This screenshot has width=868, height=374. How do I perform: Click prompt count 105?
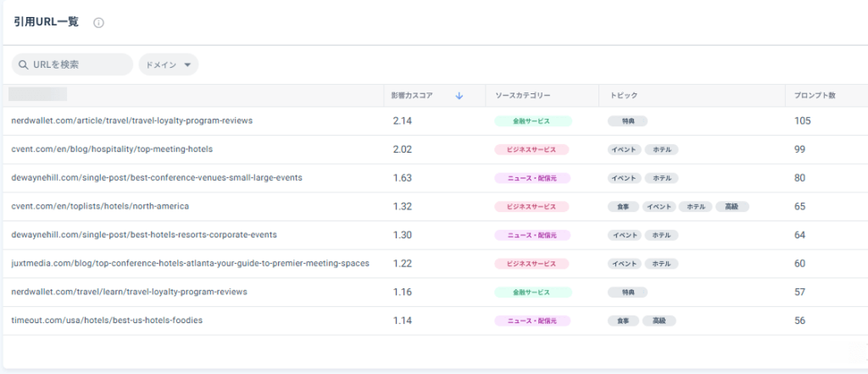point(803,120)
